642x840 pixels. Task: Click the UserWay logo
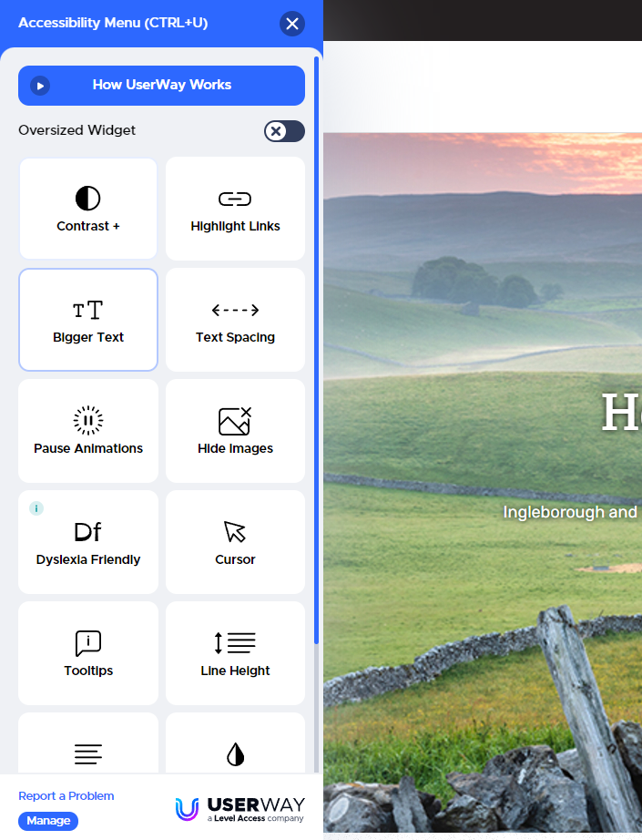click(239, 808)
